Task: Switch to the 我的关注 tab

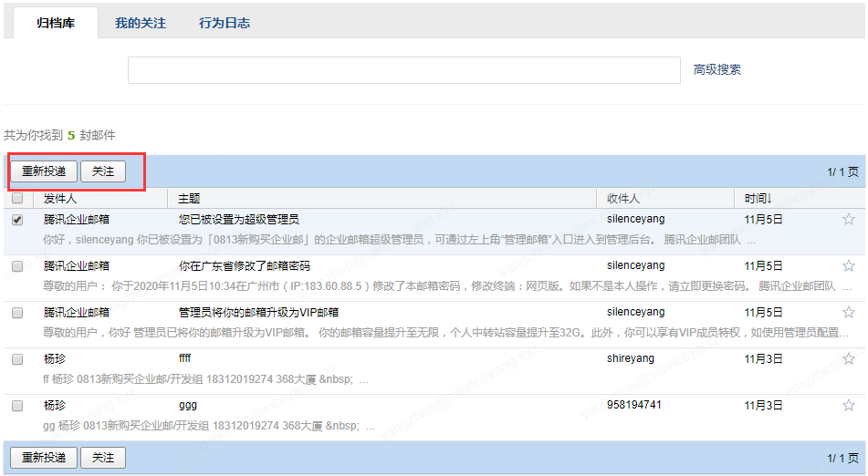Action: (x=141, y=23)
